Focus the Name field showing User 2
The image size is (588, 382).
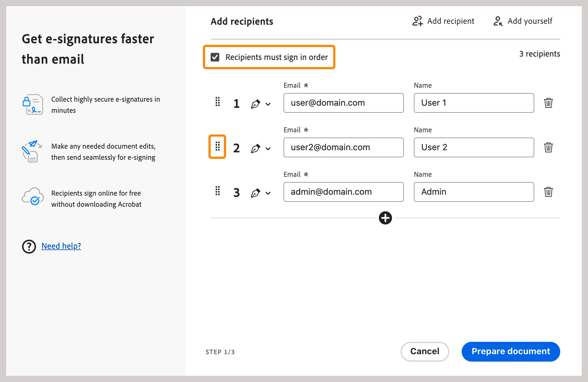(x=474, y=147)
